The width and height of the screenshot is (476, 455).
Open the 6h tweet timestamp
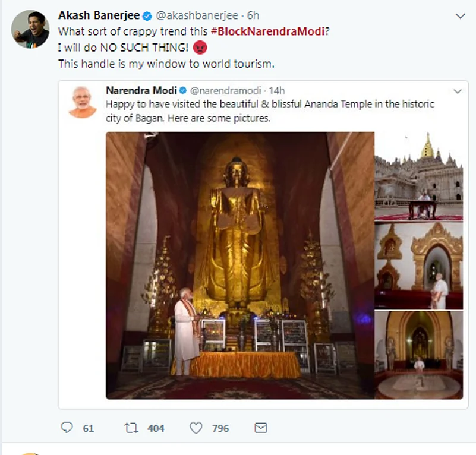tap(254, 15)
